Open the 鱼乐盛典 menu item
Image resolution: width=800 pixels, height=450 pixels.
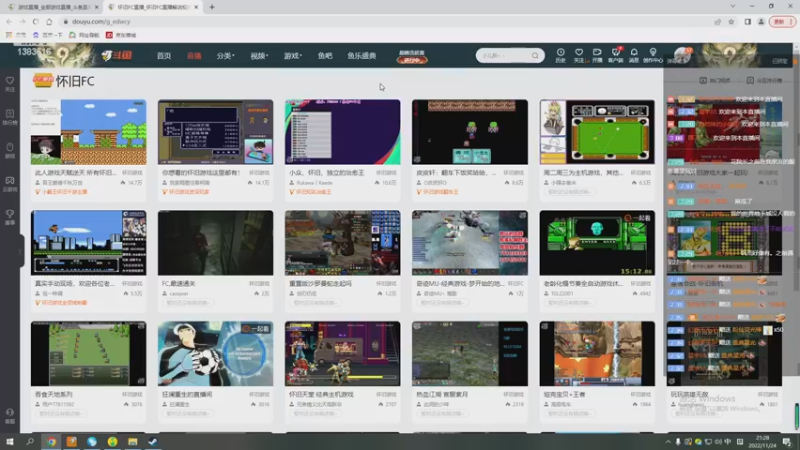point(361,56)
